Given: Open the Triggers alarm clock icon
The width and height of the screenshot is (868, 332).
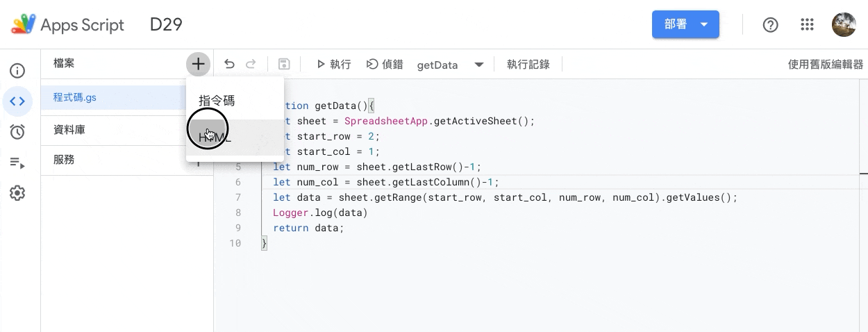Looking at the screenshot, I should [x=17, y=132].
